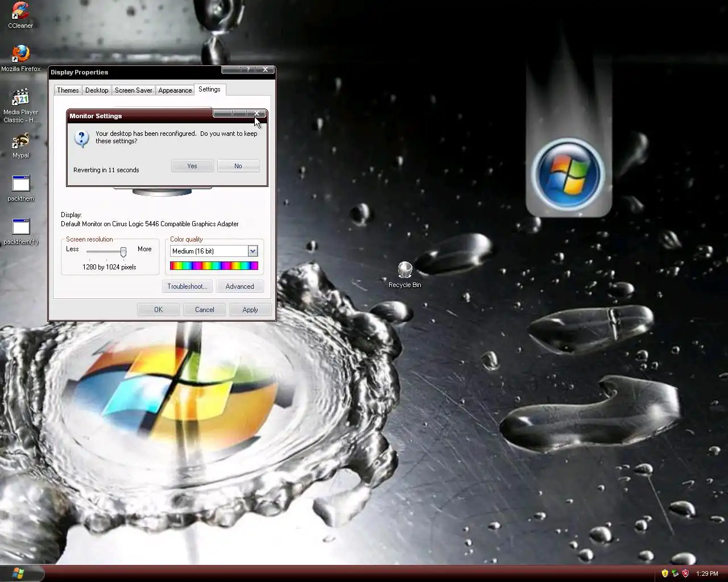Click the color quality spectrum bar

coord(214,265)
